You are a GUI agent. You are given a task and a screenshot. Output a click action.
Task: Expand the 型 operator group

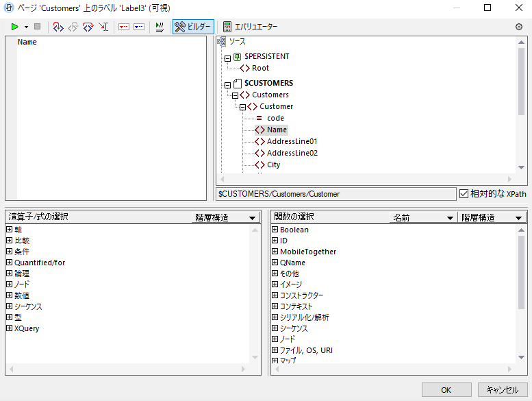[x=9, y=317]
